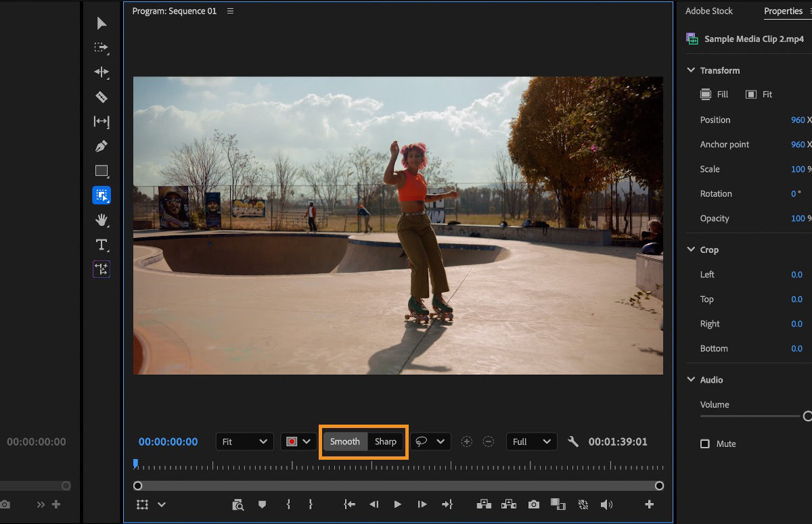Open the Fit zoom level dropdown
Screen dimensions: 812x524
coord(244,442)
